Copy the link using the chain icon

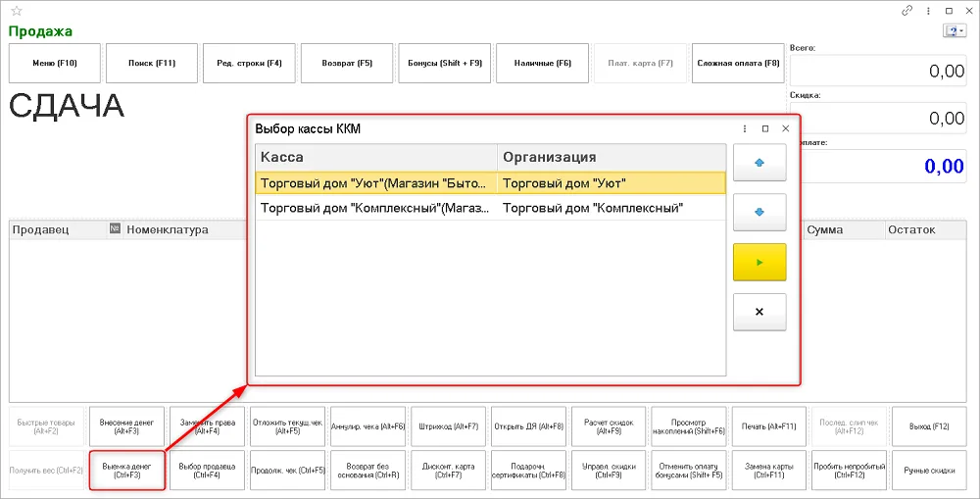coord(906,11)
